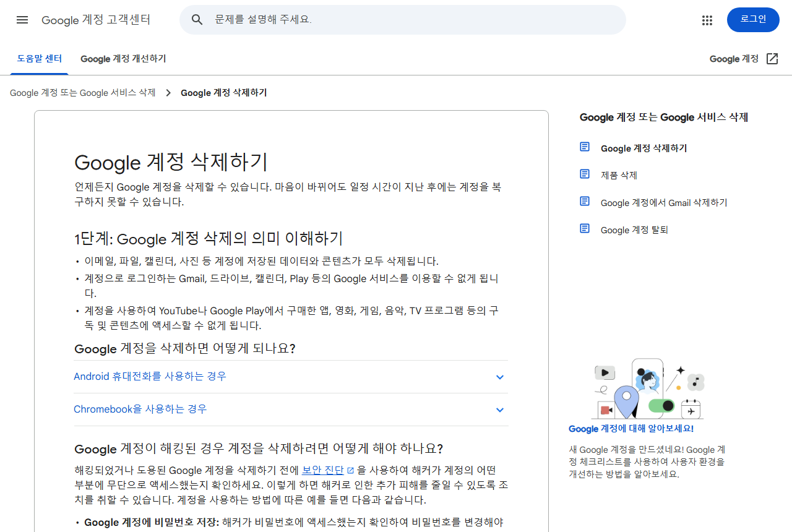
Task: Click the heading Google 계정 삭제하기
Action: [x=171, y=162]
